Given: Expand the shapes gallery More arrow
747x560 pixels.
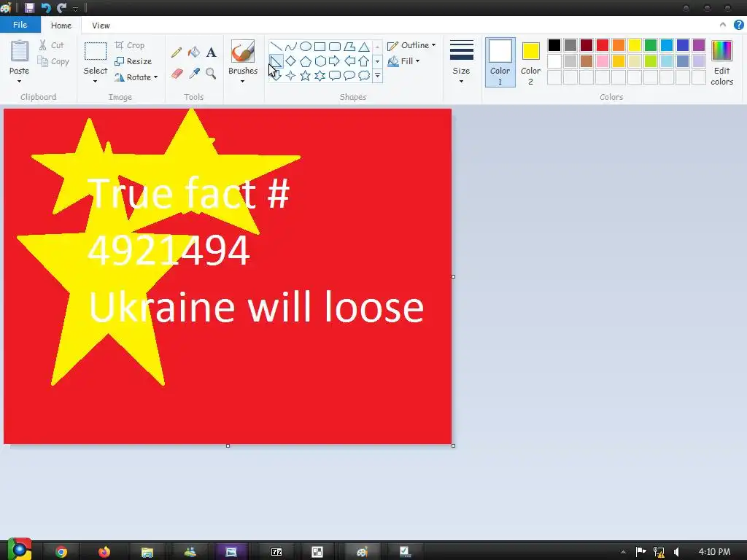Looking at the screenshot, I should pos(377,75).
